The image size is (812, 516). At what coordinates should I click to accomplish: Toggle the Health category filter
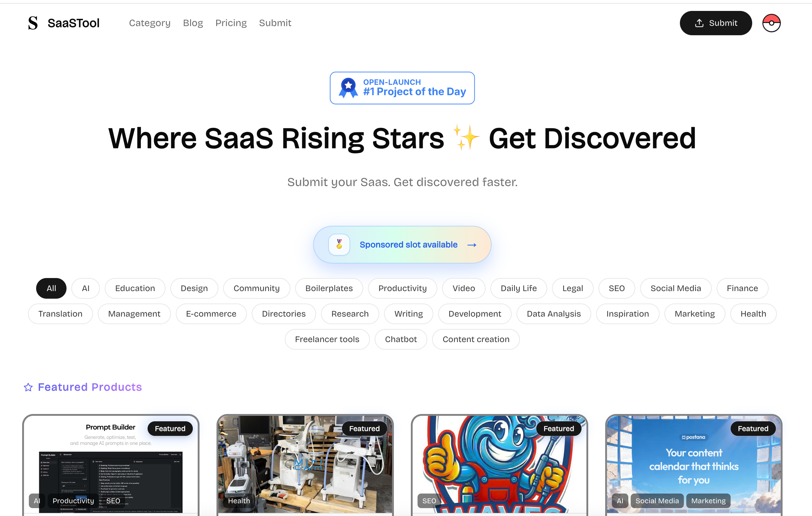click(753, 314)
